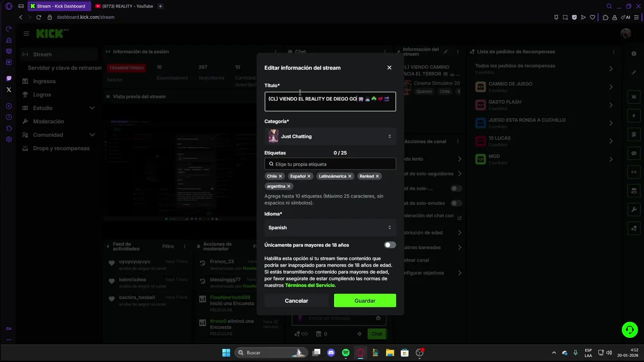Screen dimensions: 644x362
Task: Open a new browser tab
Action: point(160,6)
